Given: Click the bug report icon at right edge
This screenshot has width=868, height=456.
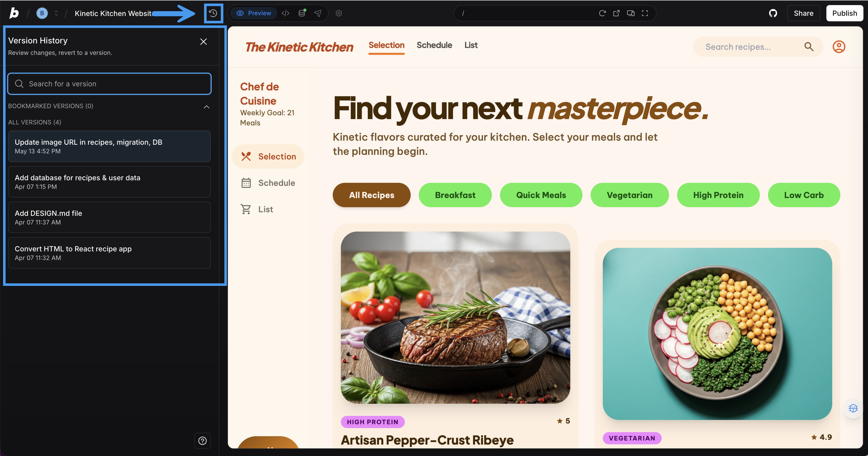Looking at the screenshot, I should pos(853,408).
